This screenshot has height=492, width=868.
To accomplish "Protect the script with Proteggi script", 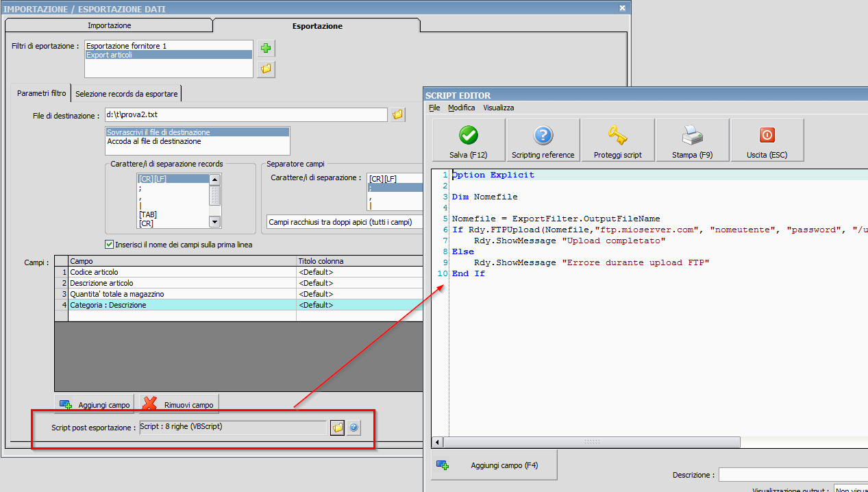I will point(618,140).
